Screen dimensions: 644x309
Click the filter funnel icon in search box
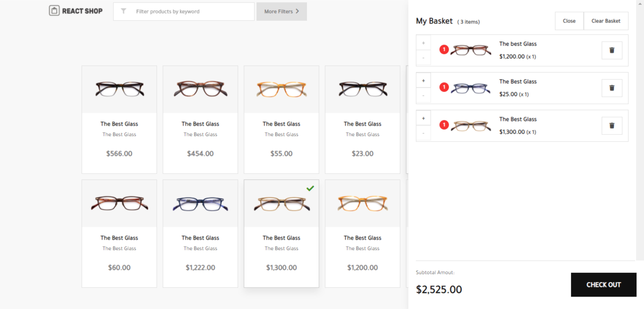click(123, 11)
